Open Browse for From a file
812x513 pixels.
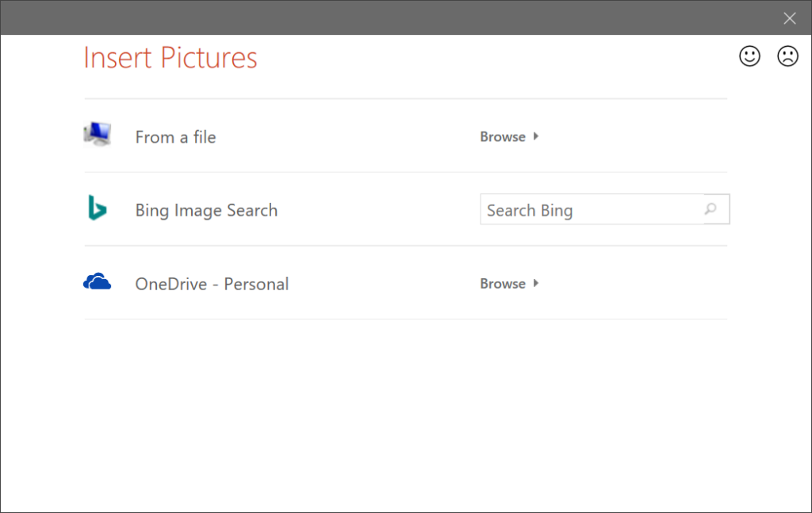(x=503, y=136)
